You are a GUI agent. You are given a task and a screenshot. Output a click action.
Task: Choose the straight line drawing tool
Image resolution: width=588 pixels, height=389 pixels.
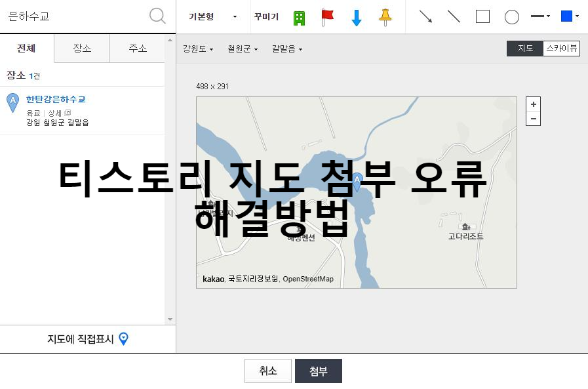tap(454, 16)
